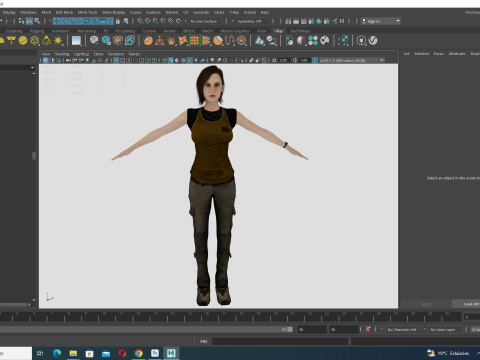Switch to the Rigging shelf tab

[37, 31]
